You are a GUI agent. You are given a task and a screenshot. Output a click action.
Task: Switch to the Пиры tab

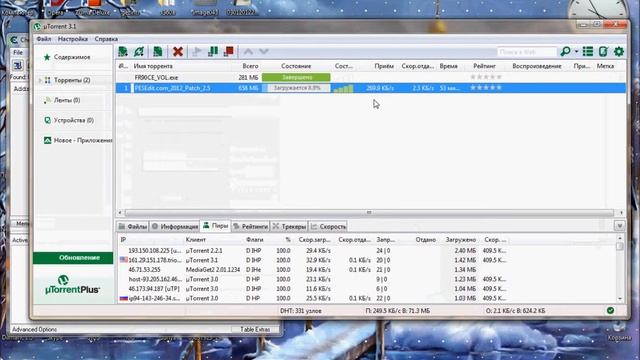(x=216, y=225)
